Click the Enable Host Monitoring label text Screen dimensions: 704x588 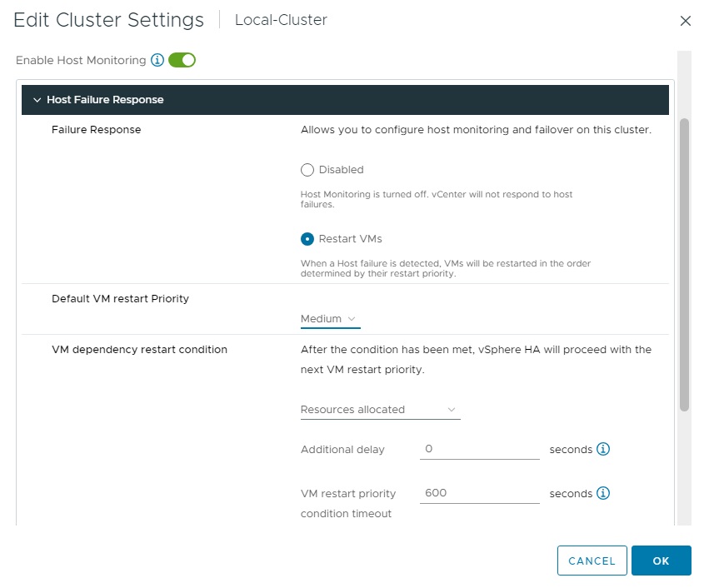(81, 61)
